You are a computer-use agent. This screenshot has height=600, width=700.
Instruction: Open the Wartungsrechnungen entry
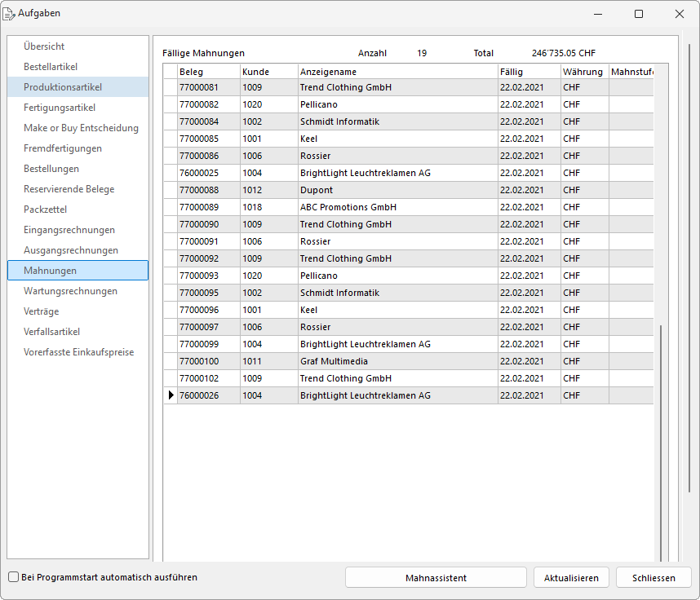pyautogui.click(x=70, y=291)
